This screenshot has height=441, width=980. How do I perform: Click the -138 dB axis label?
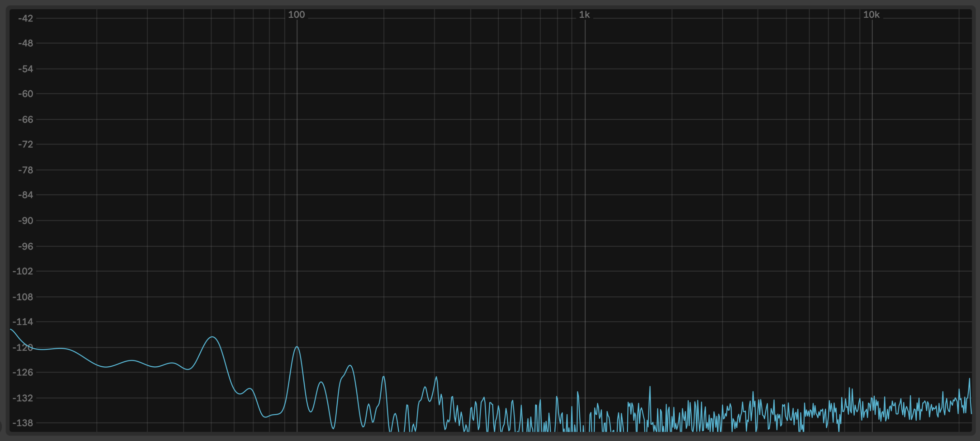tap(23, 423)
